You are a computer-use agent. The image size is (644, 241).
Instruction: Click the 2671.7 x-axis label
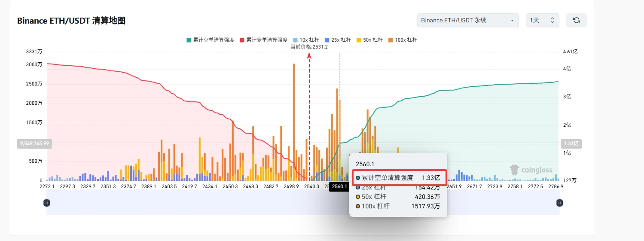point(474,186)
